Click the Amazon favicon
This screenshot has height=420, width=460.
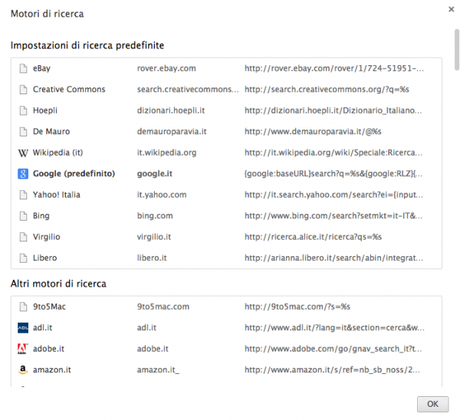coord(23,370)
